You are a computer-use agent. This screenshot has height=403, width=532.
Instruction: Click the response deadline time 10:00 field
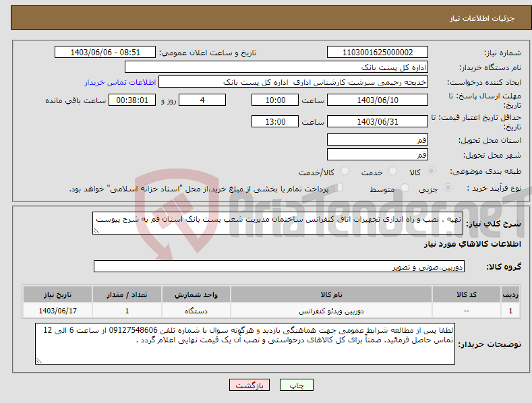pyautogui.click(x=275, y=100)
